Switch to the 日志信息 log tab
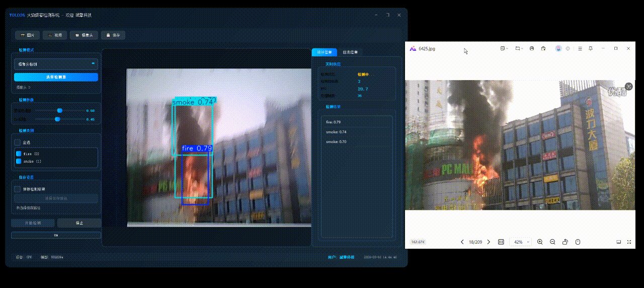This screenshot has width=644, height=288. (x=350, y=52)
